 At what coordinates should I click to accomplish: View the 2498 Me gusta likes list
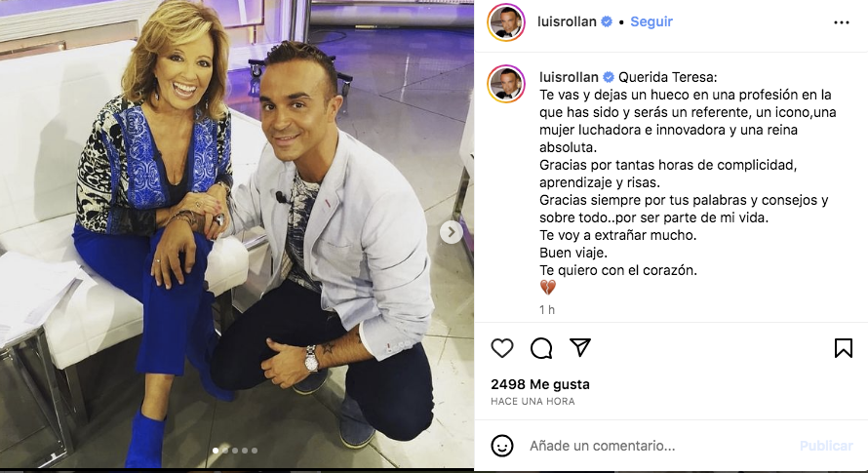pos(540,384)
